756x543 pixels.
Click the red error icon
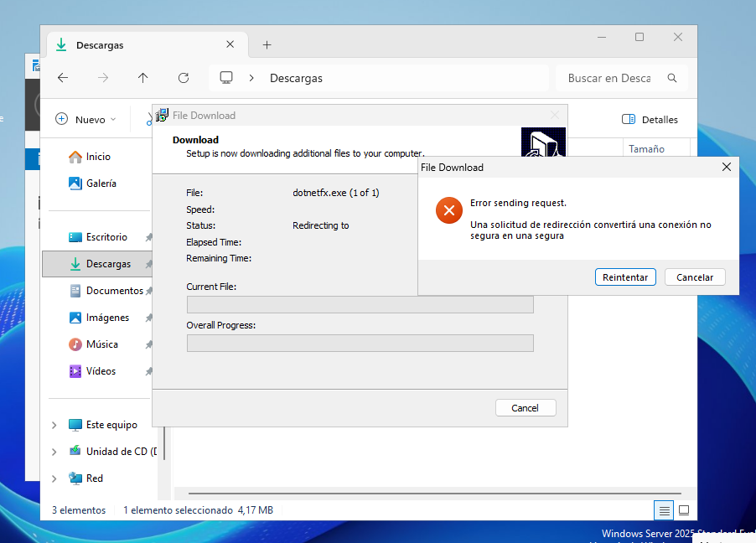pos(449,210)
